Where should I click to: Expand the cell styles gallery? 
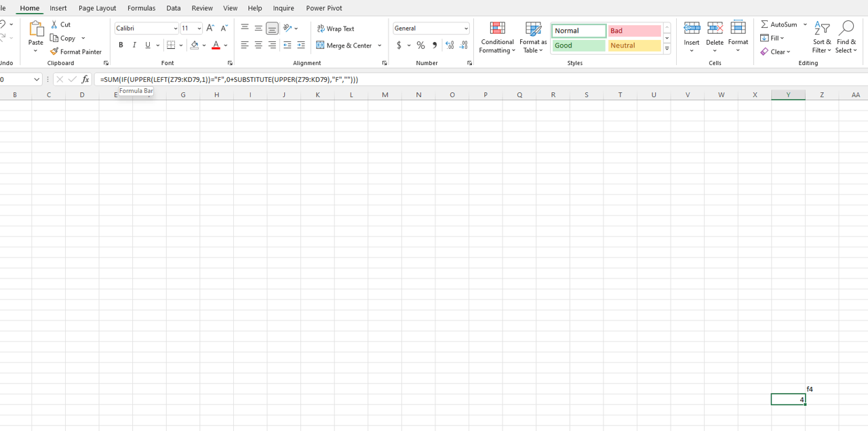[x=667, y=49]
